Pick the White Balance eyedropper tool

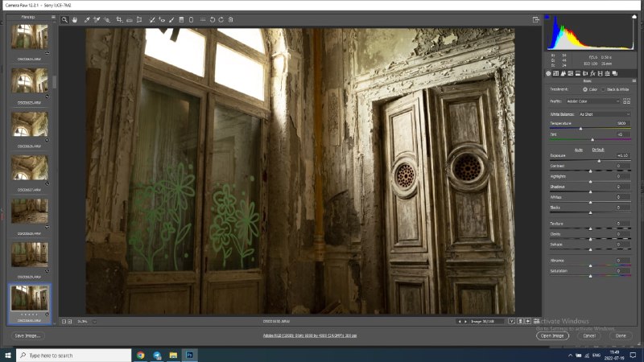click(x=87, y=19)
